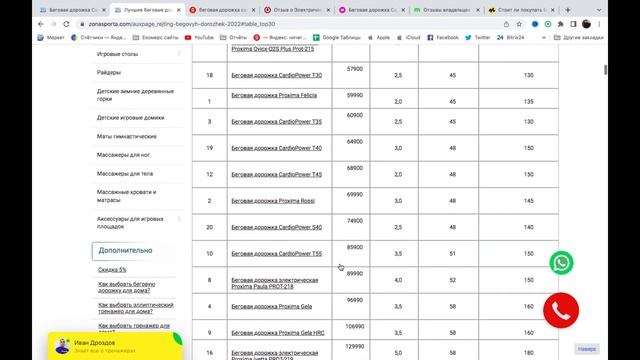This screenshot has height=360, width=640.
Task: Show more bookmarks via the chevron
Action: (543, 38)
